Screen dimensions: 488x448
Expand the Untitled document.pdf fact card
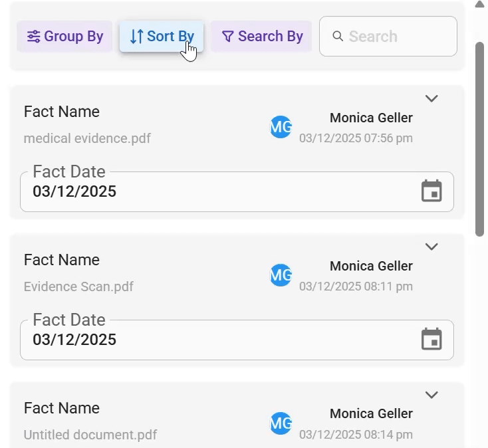point(431,394)
